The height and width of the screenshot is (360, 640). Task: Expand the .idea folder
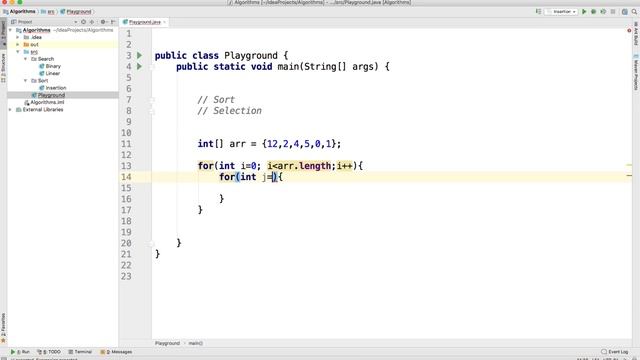(x=18, y=37)
